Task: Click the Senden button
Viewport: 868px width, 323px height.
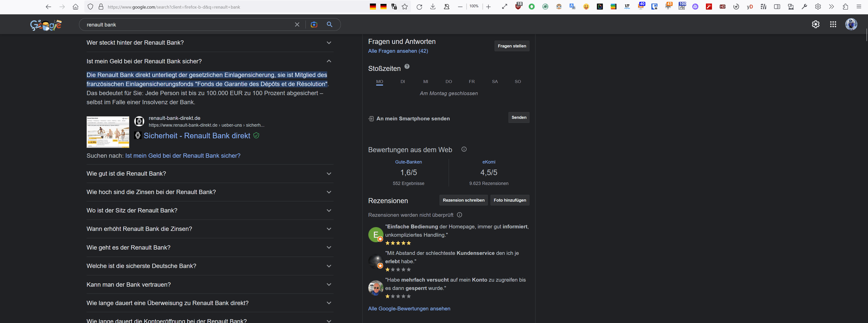Action: pyautogui.click(x=519, y=118)
